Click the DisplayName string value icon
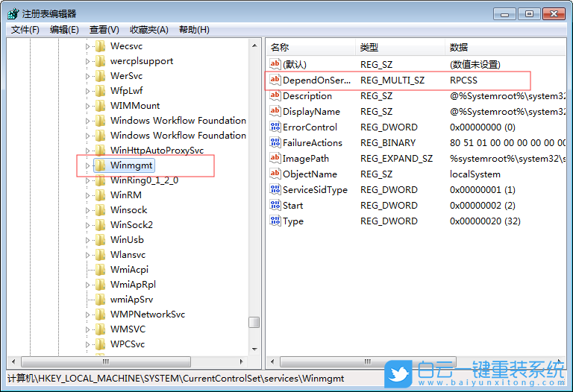Screen dimensions: 573x392 pyautogui.click(x=275, y=111)
